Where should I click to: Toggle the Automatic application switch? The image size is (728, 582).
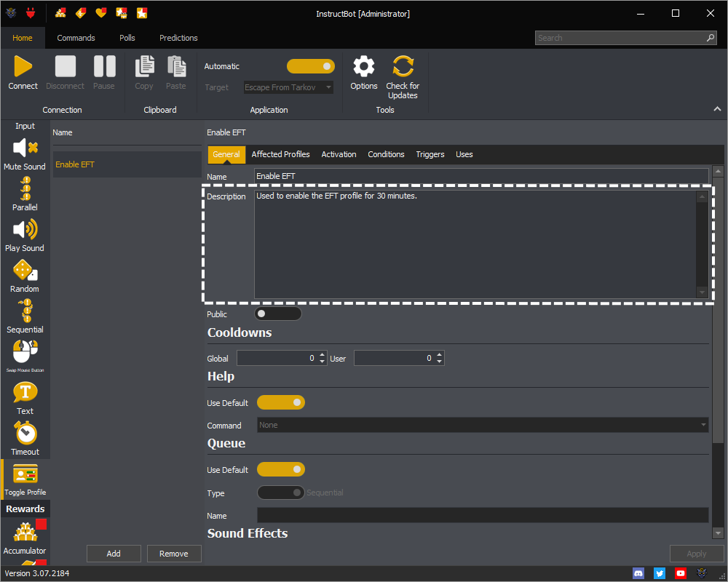pos(310,66)
